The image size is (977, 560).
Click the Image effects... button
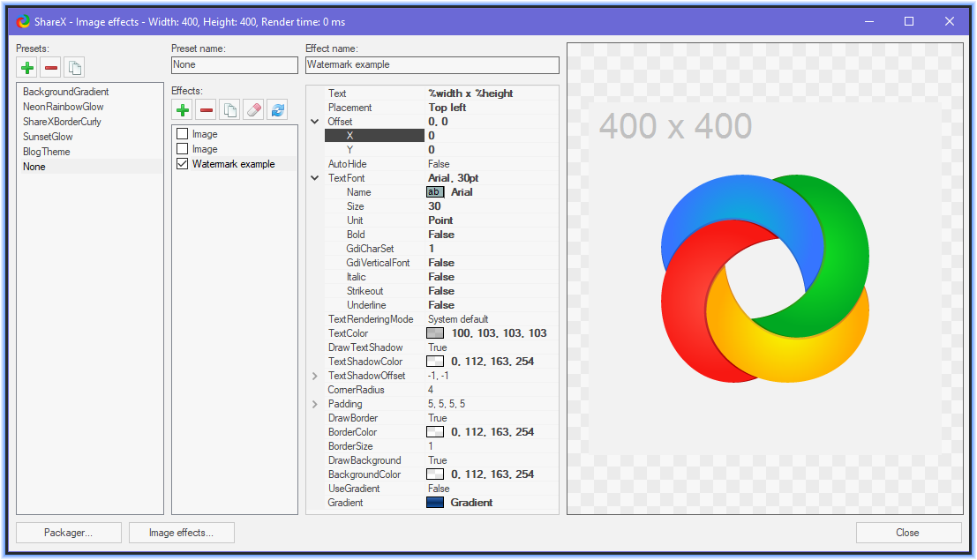pos(181,533)
